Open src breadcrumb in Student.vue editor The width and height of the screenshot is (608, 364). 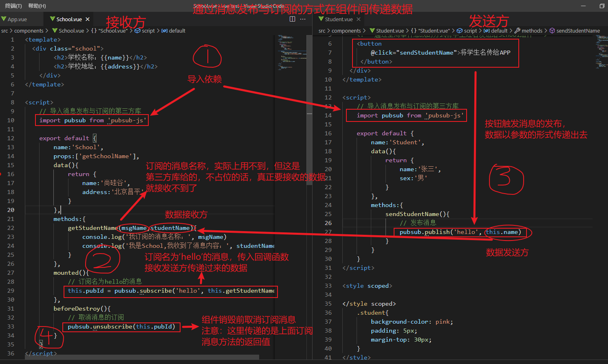[x=322, y=31]
